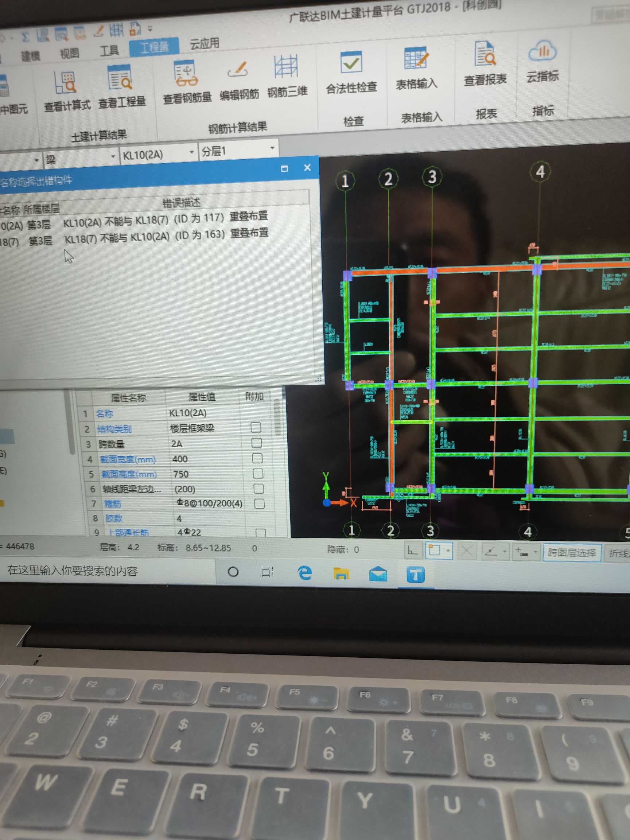Screen dimensions: 630x840
Task: Click the angle snap icon in status bar
Action: coord(491,551)
